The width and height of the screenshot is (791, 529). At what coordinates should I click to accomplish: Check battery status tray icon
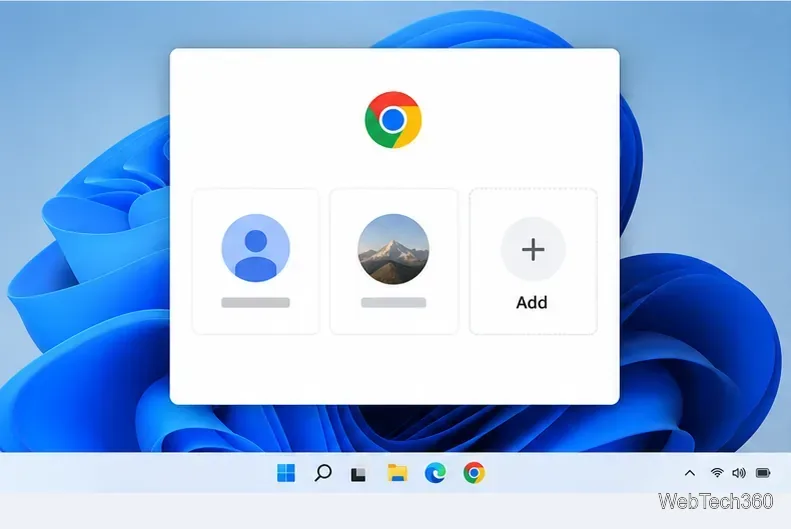763,473
